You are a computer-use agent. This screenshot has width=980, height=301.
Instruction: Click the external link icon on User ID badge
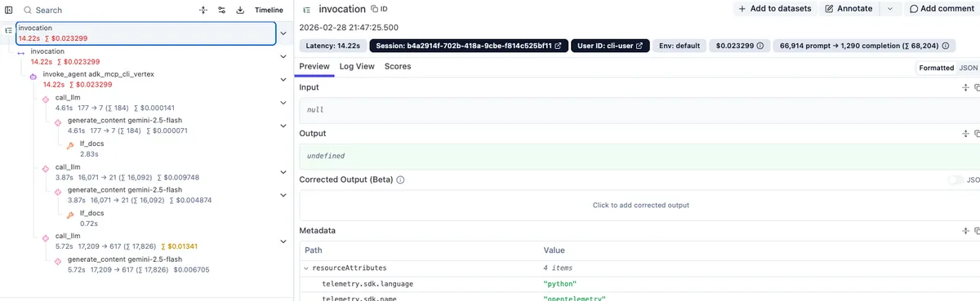(639, 46)
